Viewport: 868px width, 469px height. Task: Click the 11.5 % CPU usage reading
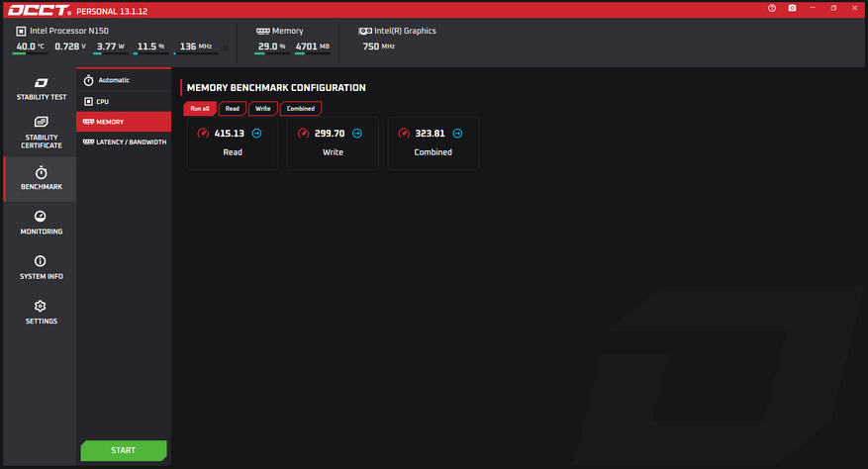[150, 47]
